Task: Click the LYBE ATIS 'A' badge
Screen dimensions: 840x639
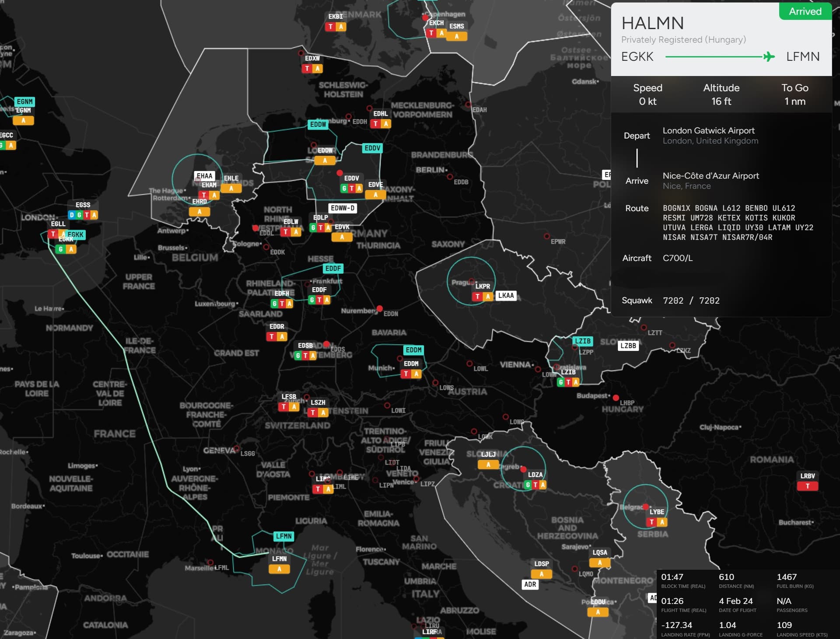Action: coord(662,522)
